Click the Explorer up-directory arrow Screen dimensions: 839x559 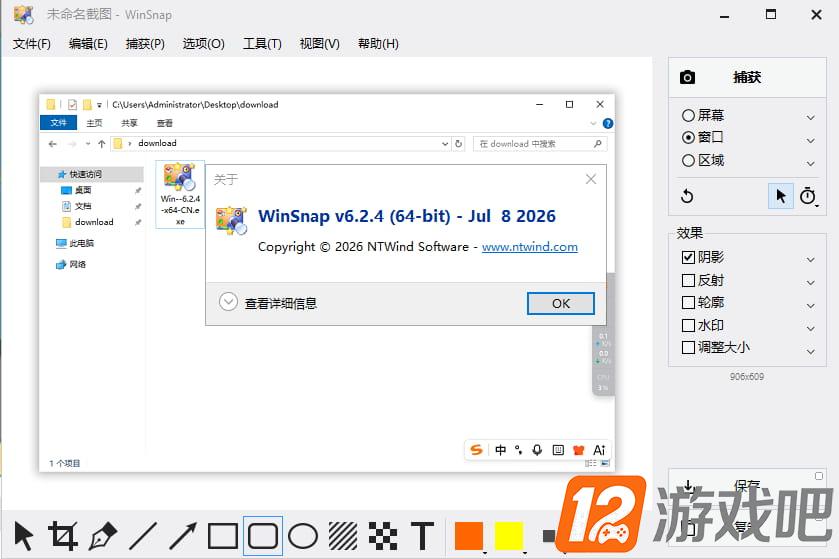[102, 143]
